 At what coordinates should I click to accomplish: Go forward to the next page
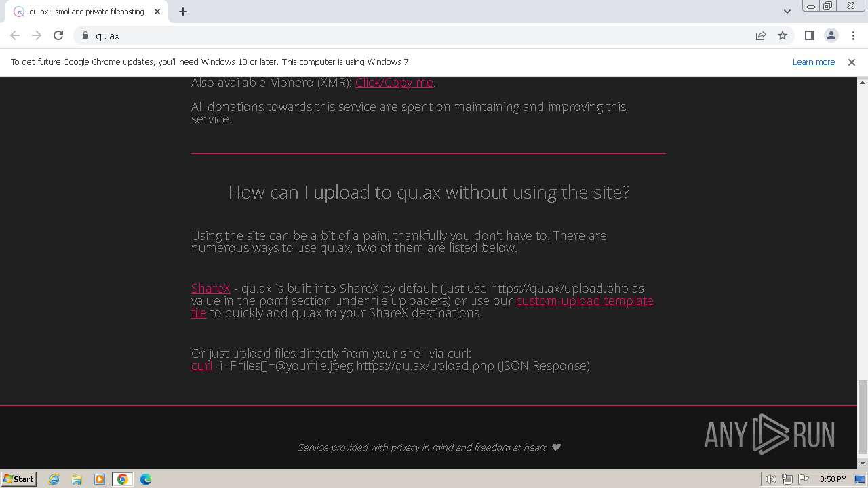coord(37,35)
